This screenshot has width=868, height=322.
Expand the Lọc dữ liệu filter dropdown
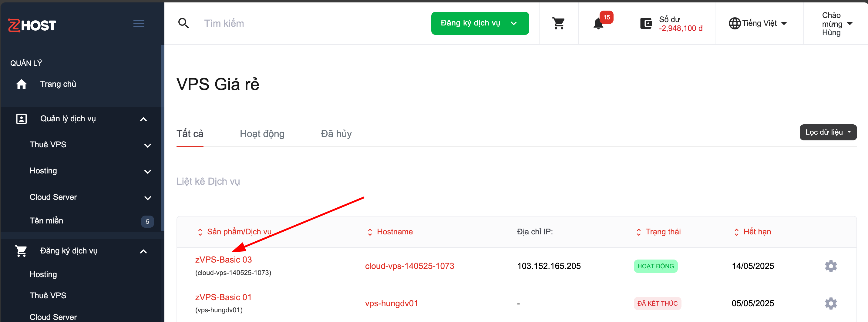(828, 132)
